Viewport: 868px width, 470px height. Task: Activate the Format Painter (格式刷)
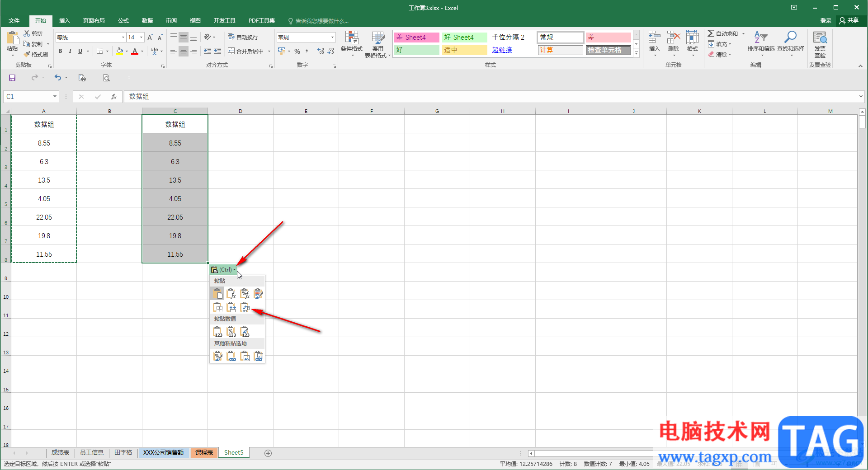coord(36,54)
